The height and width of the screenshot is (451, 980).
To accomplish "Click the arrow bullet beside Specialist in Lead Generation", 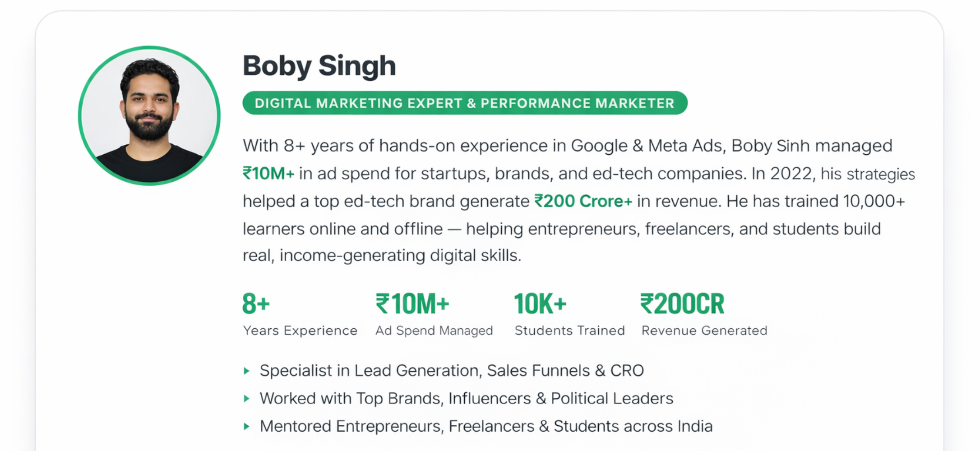I will point(246,371).
